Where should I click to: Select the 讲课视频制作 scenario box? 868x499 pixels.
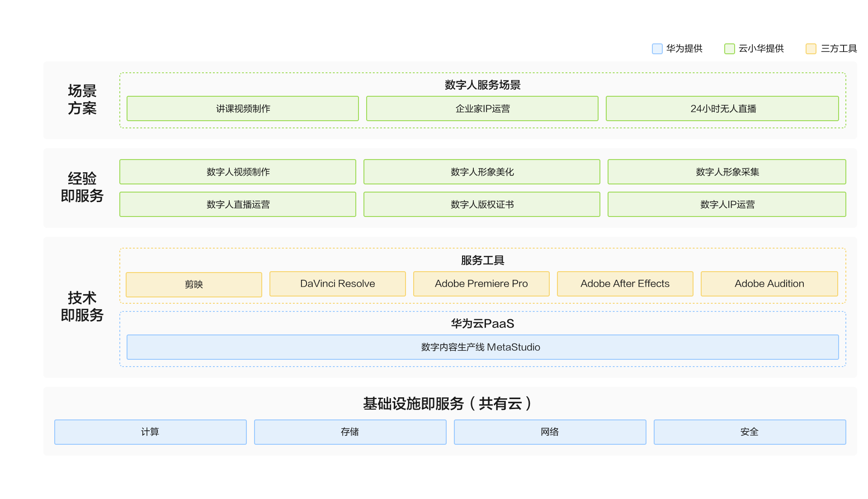pos(243,108)
